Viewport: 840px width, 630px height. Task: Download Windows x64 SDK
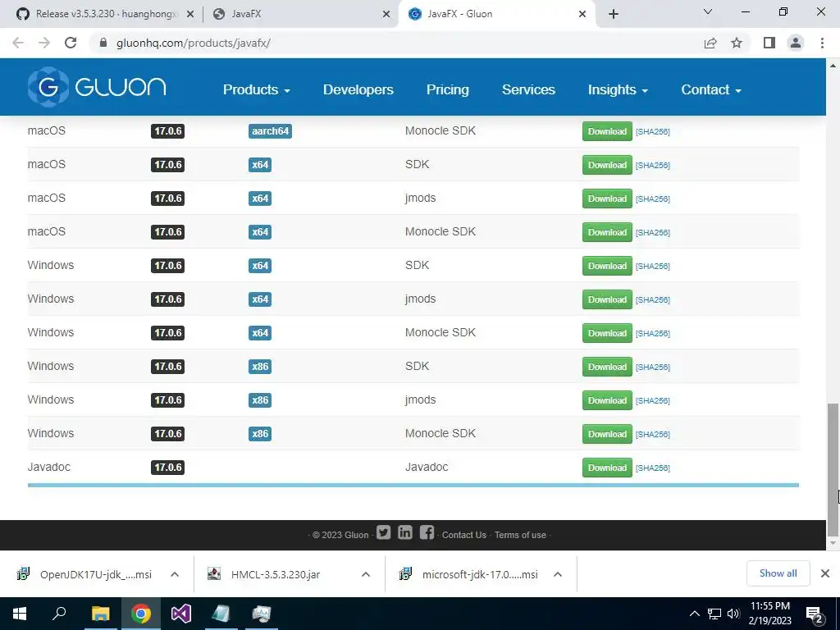(x=607, y=266)
